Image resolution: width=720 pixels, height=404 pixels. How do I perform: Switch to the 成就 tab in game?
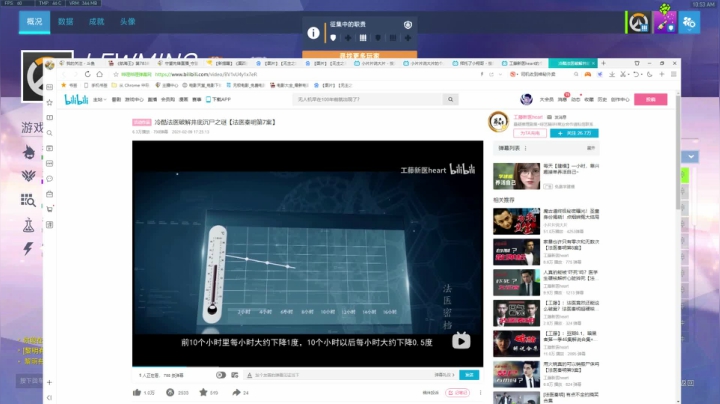96,22
